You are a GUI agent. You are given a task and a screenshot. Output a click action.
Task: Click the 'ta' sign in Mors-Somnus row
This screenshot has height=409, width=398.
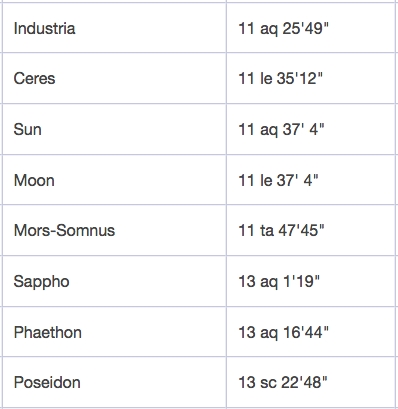coord(267,231)
